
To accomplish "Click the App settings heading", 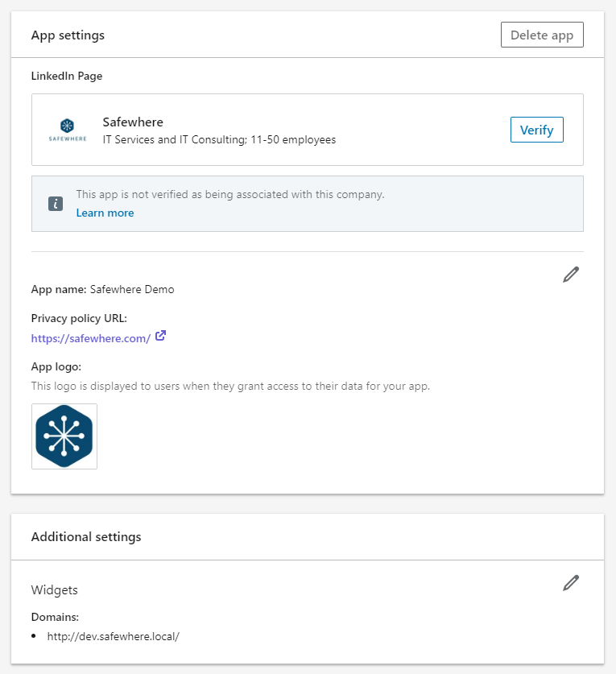I will pos(68,35).
